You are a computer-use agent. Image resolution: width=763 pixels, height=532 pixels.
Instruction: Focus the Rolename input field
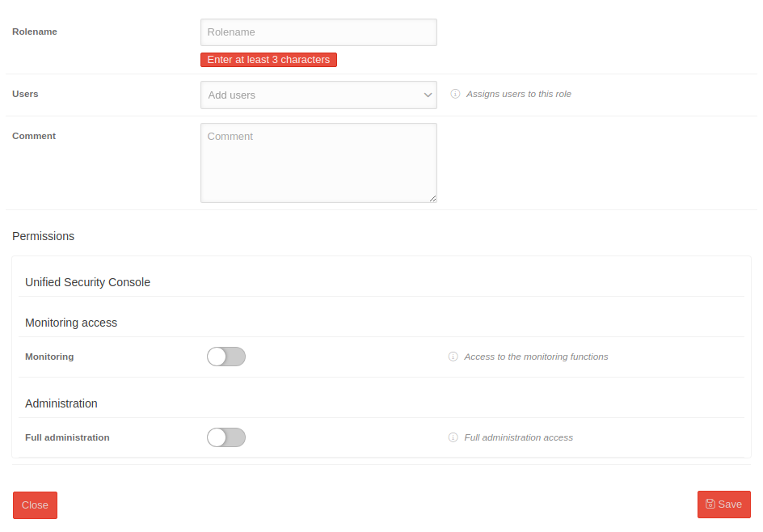[318, 32]
